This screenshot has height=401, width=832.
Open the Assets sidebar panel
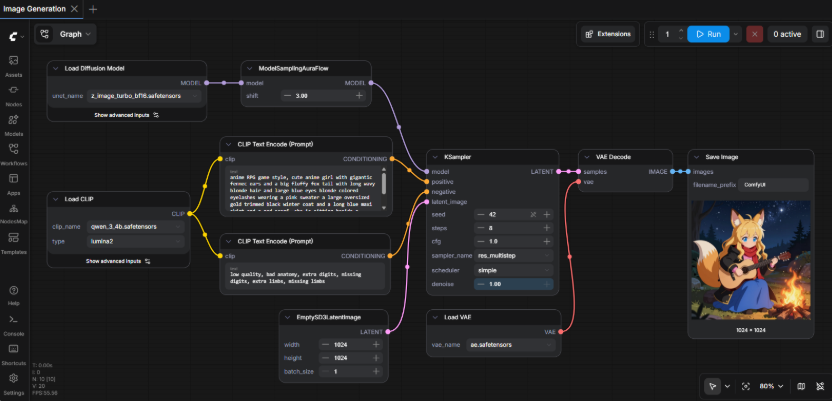coord(14,66)
